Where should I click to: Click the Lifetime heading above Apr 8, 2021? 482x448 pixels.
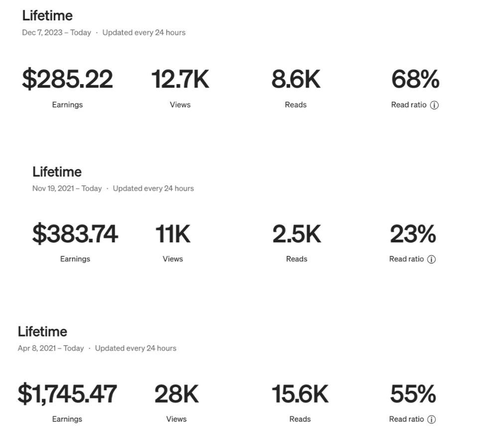click(x=42, y=332)
